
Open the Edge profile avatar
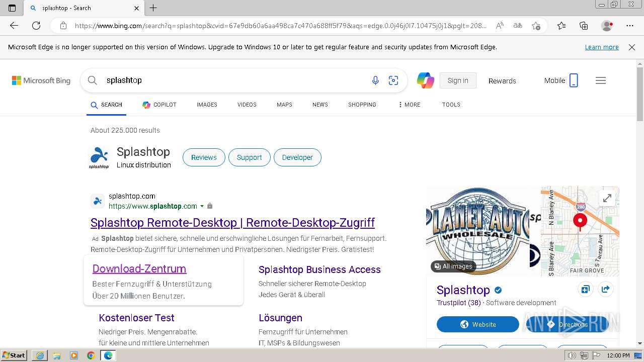click(x=607, y=26)
